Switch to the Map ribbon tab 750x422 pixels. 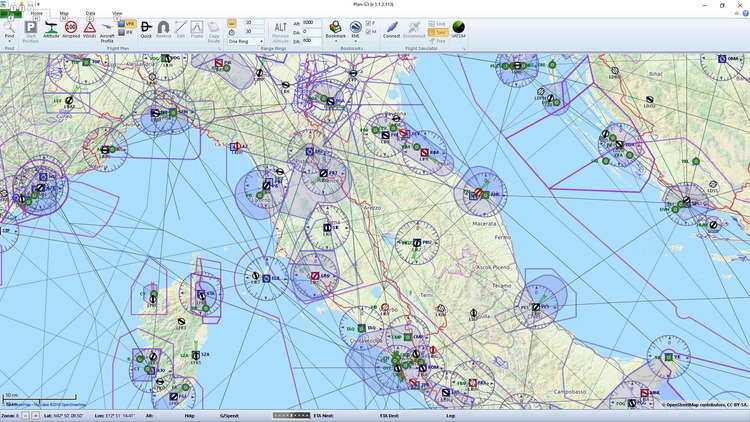[64, 14]
